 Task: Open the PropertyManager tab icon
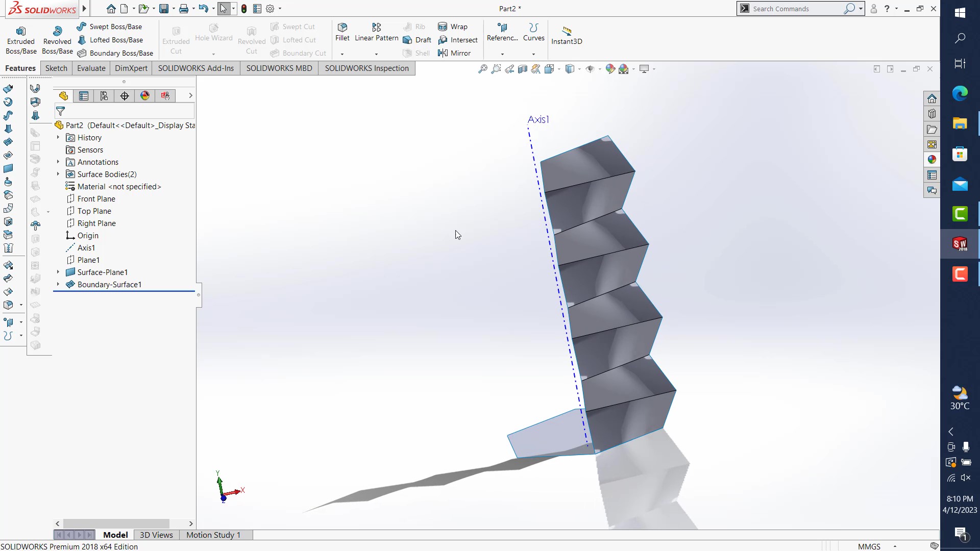click(84, 96)
